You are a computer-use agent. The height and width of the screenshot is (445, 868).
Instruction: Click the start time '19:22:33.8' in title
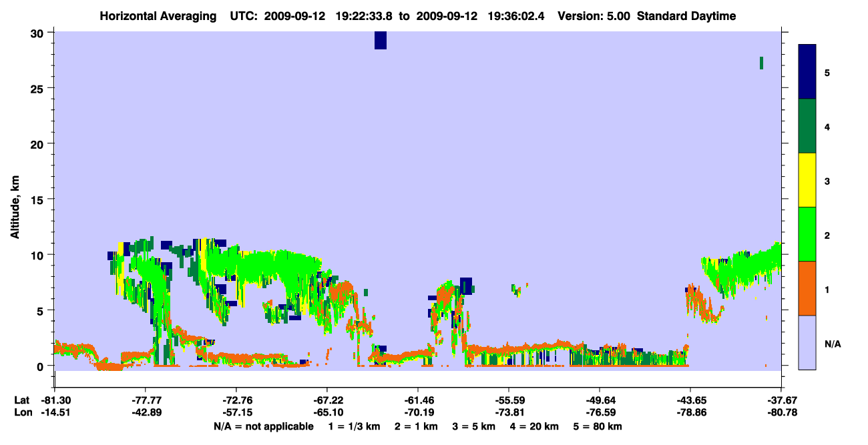pos(365,16)
